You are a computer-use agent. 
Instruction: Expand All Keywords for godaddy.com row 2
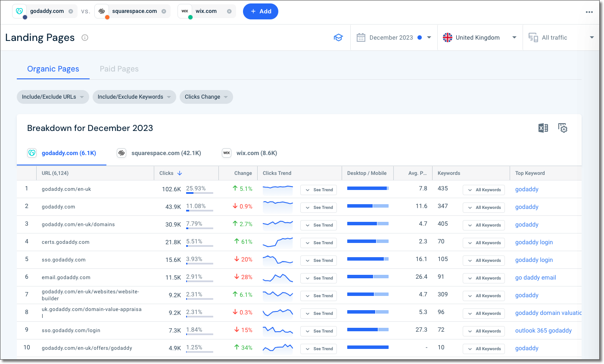pyautogui.click(x=484, y=207)
